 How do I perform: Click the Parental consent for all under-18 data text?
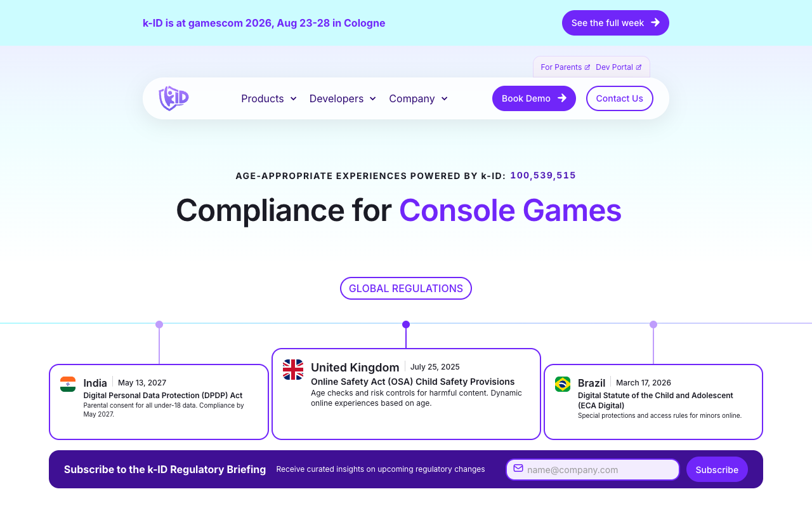coord(164,410)
